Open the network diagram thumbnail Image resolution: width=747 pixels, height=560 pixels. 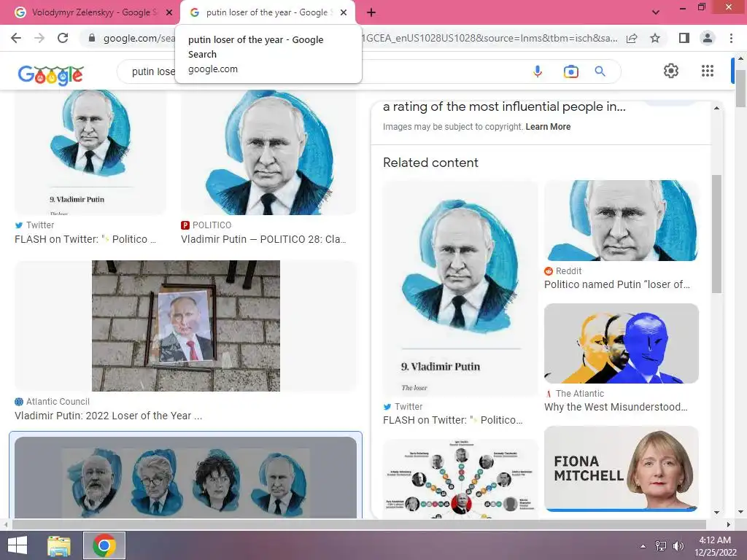pos(460,478)
